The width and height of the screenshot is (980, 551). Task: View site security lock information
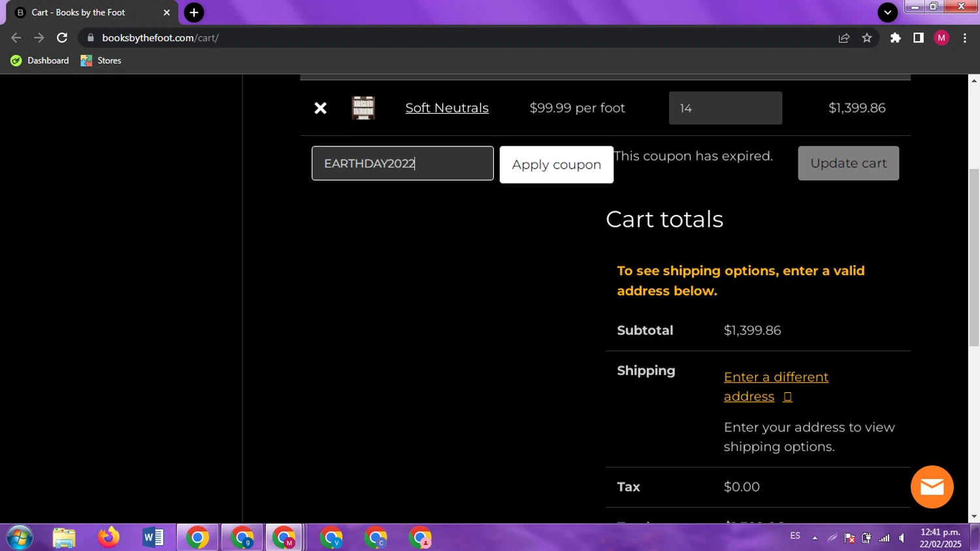(91, 38)
